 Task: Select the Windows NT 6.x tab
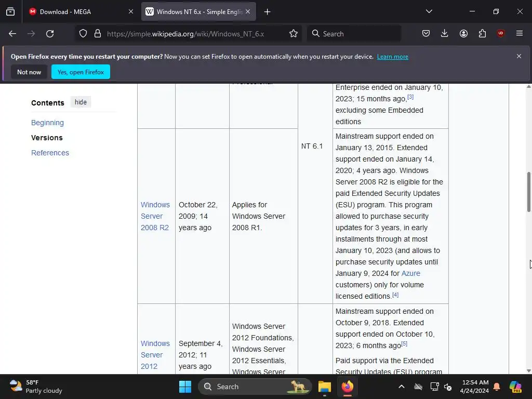coord(198,11)
